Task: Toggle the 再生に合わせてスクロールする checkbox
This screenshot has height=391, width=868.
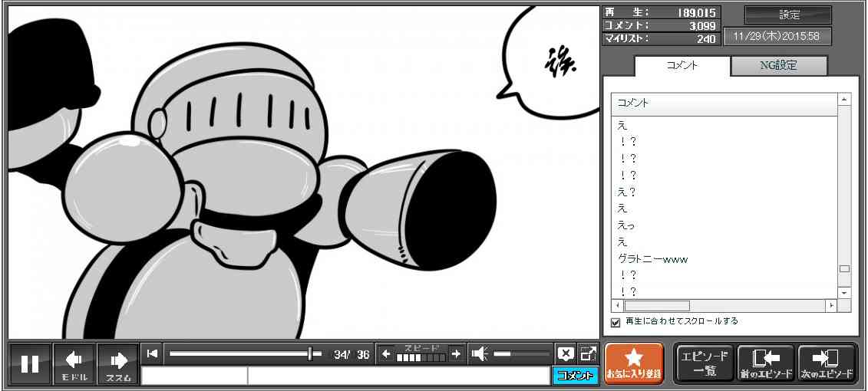Action: [x=616, y=322]
